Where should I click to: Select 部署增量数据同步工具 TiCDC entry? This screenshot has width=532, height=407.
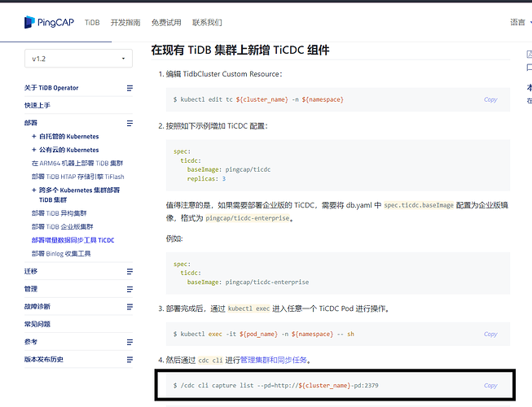73,240
